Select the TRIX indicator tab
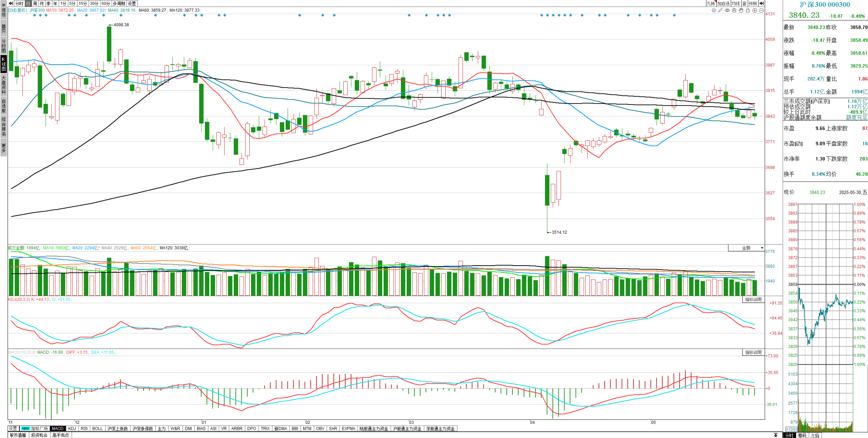This screenshot has width=868, height=438. click(265, 429)
